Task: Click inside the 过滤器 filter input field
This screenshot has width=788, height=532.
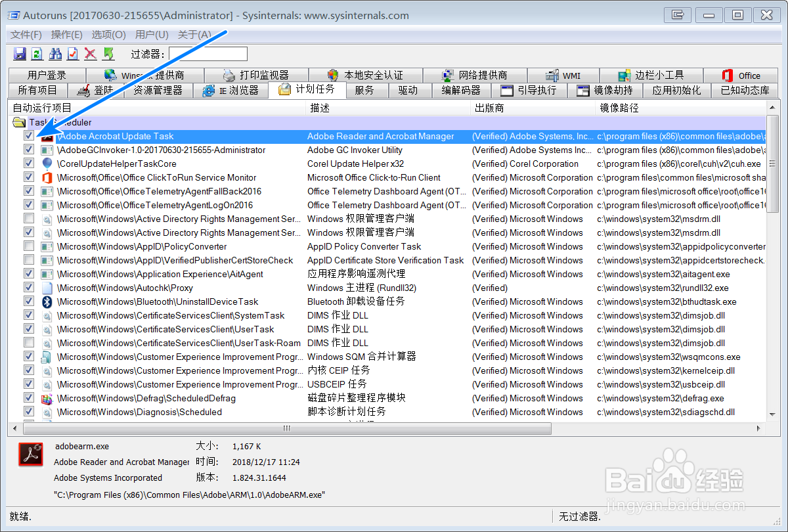Action: 208,54
